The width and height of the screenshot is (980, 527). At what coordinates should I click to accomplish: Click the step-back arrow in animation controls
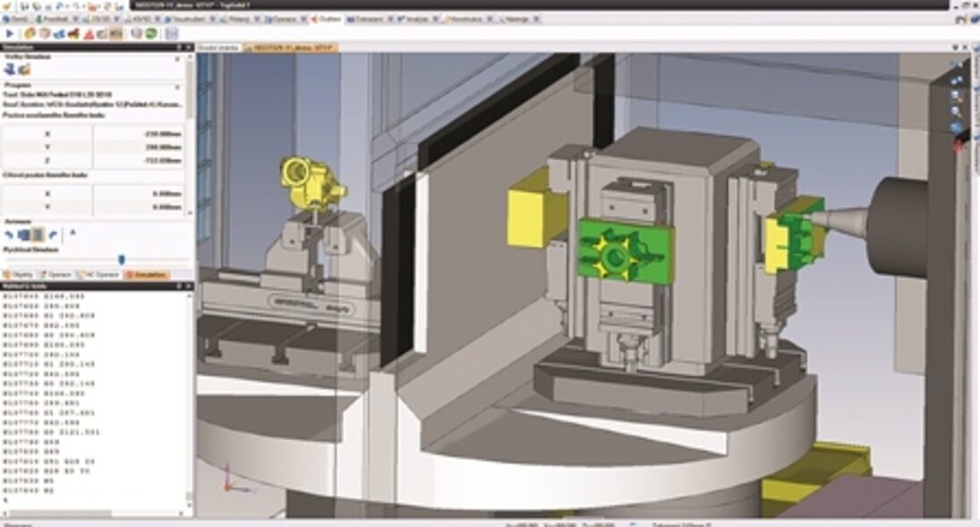pos(10,234)
